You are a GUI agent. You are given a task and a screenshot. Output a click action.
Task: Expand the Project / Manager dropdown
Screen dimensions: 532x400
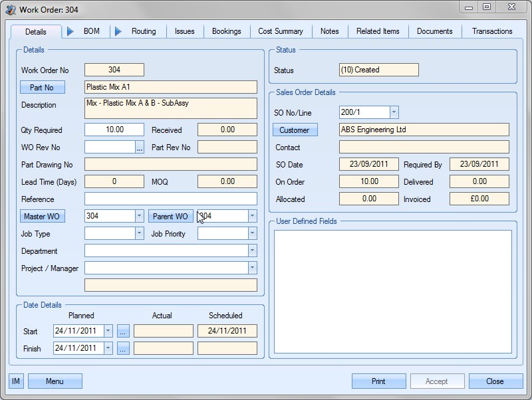(x=252, y=268)
